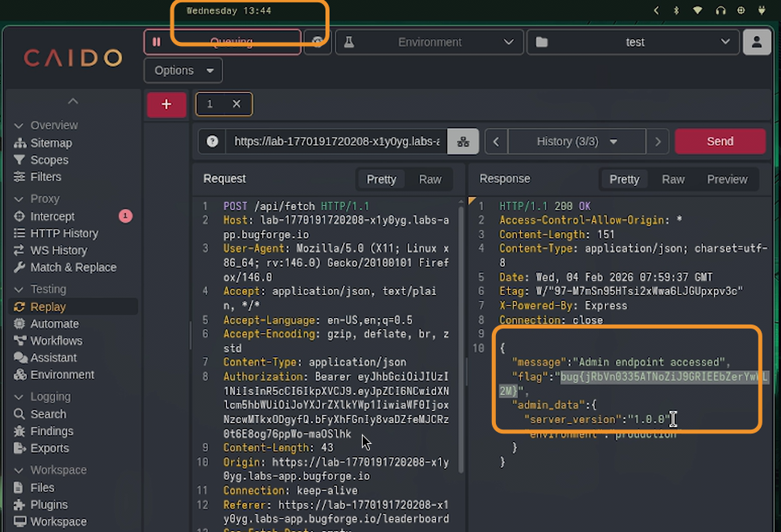781x532 pixels.
Task: Collapse the Overview sidebar section
Action: click(x=19, y=126)
